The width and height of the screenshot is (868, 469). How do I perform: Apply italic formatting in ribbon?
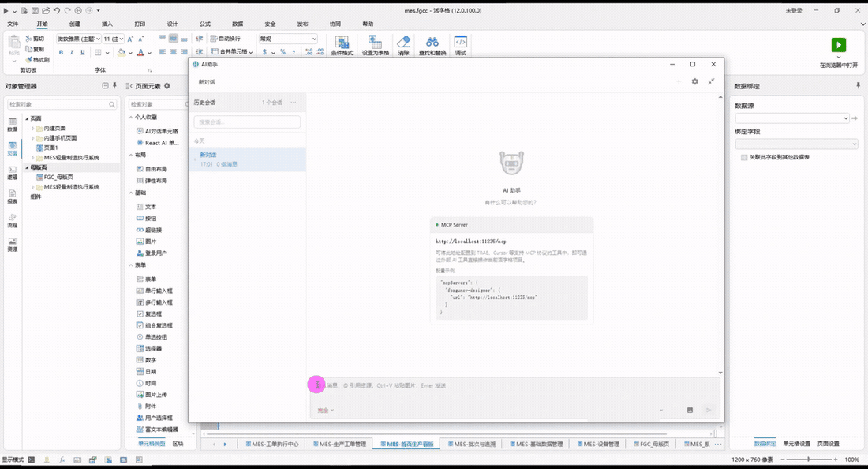pyautogui.click(x=71, y=53)
